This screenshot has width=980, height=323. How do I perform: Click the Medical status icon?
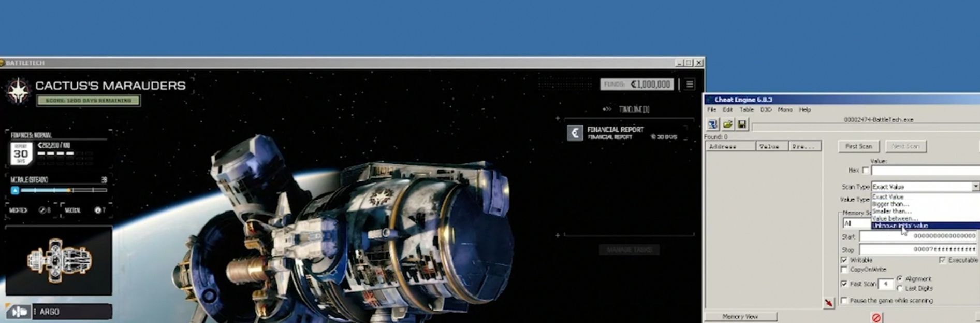97,210
